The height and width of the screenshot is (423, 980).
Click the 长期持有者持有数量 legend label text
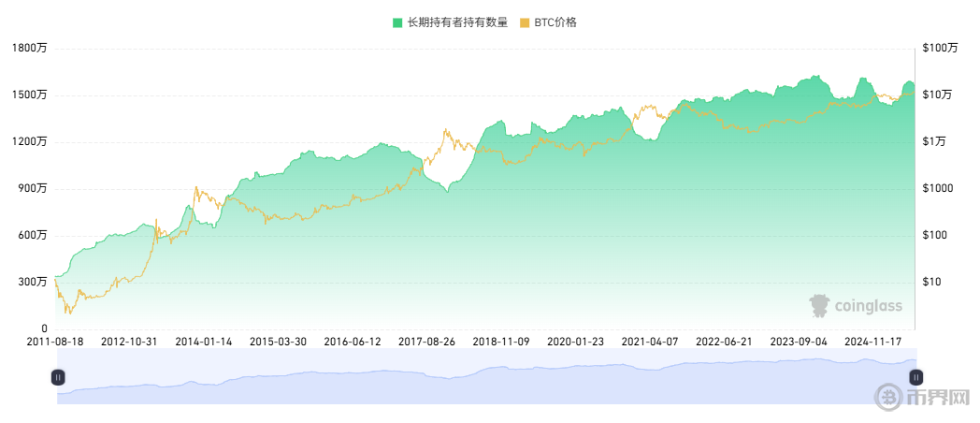click(x=457, y=22)
